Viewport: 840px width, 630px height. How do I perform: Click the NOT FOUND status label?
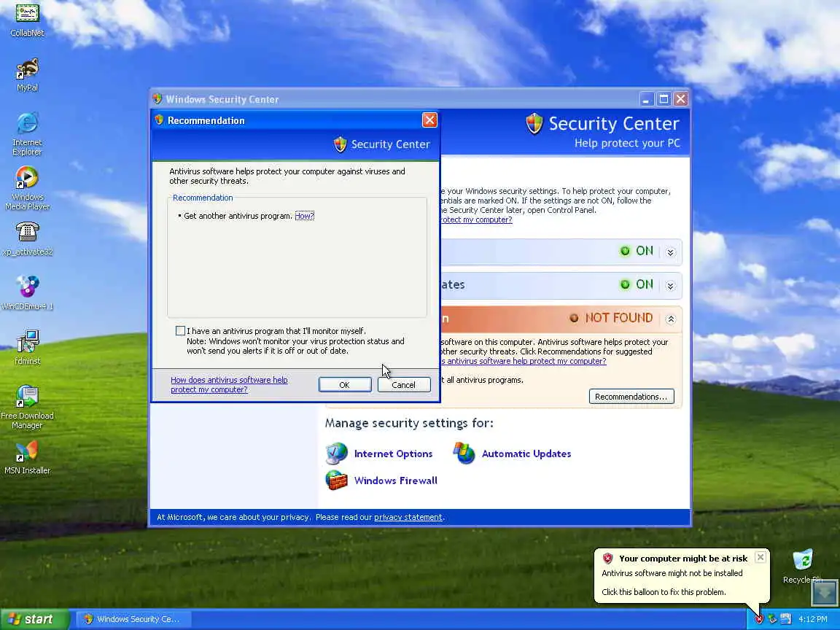(x=619, y=318)
